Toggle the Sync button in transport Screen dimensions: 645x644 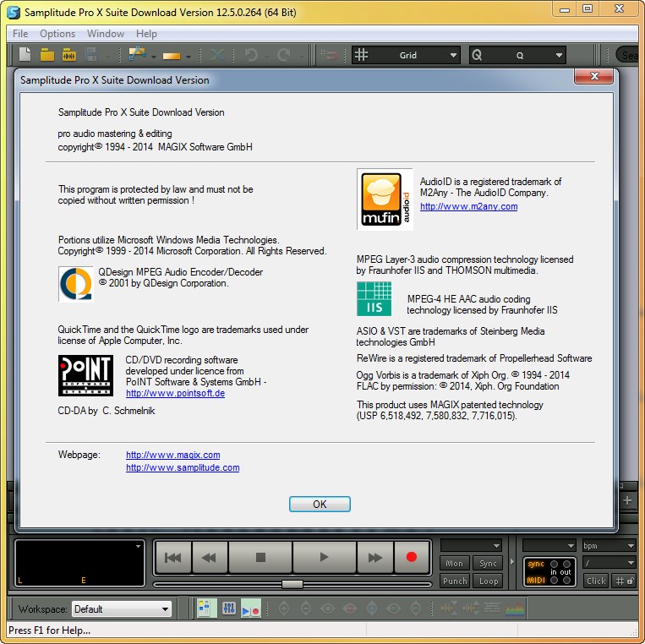[488, 564]
